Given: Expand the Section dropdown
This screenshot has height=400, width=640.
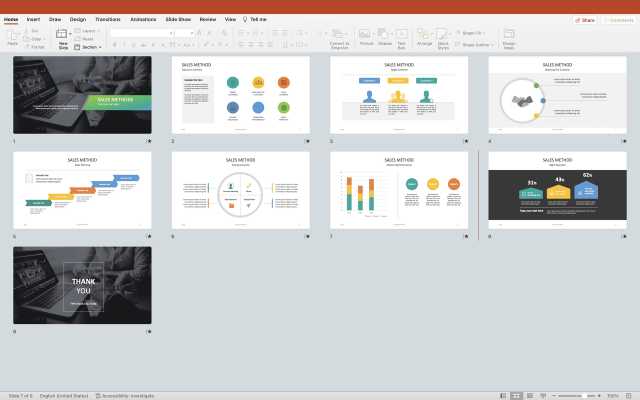Looking at the screenshot, I should coord(90,46).
